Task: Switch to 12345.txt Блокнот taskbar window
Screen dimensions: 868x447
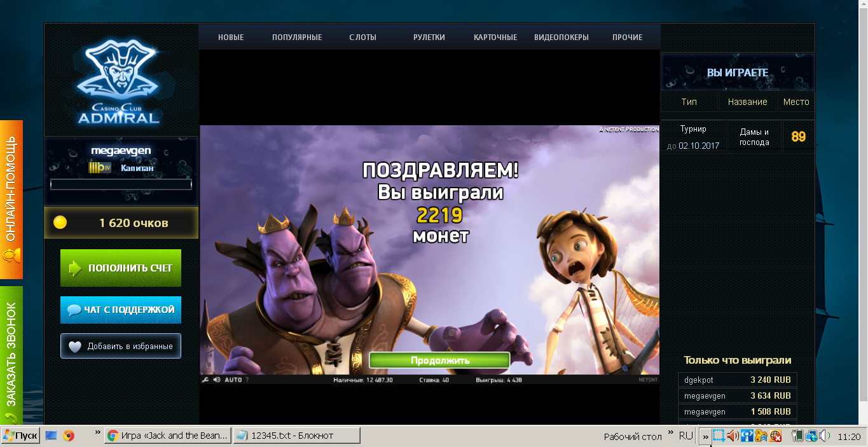Action: pyautogui.click(x=296, y=436)
